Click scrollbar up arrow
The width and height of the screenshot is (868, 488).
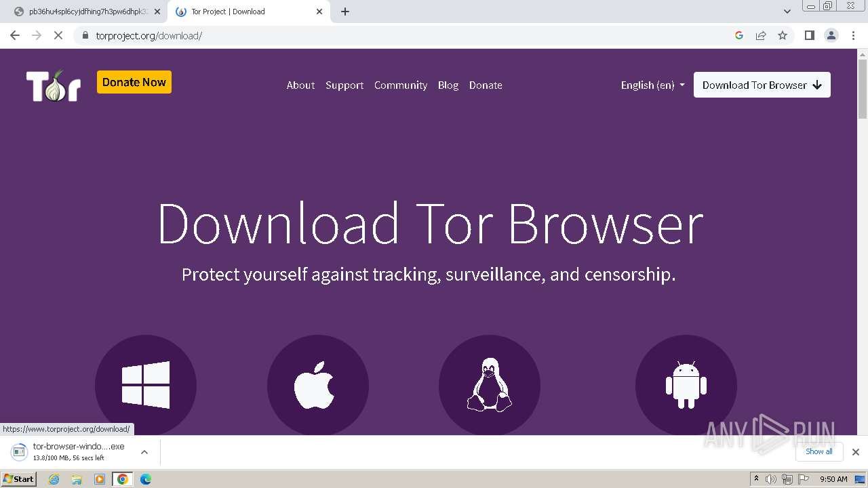(863, 53)
